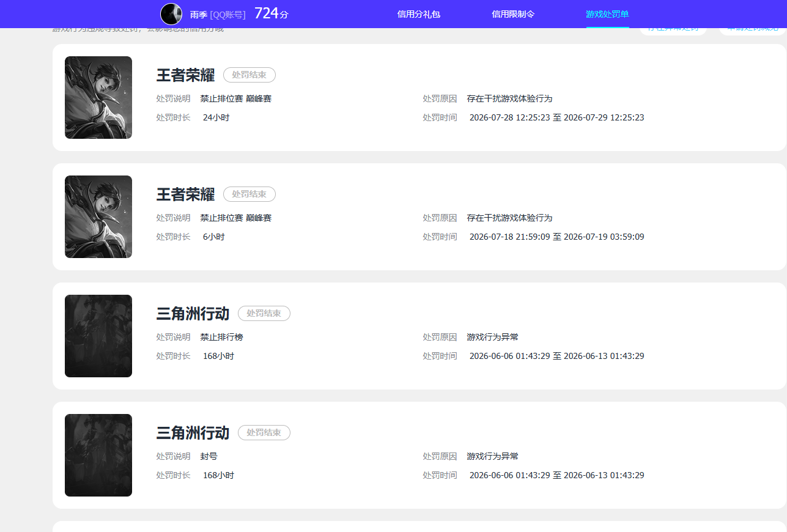The image size is (787, 532).
Task: Click 禁止排位赛 巅峰赛 on the 6小时 card
Action: click(x=236, y=218)
